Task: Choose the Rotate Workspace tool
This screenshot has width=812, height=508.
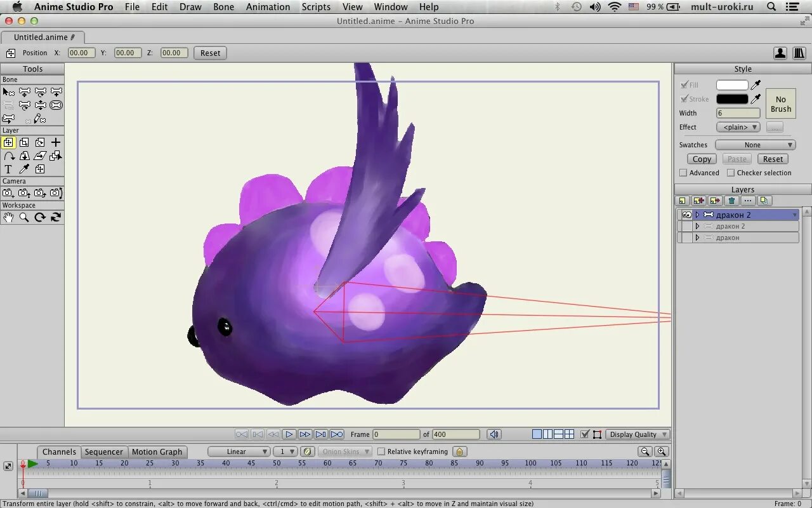Action: 40,217
